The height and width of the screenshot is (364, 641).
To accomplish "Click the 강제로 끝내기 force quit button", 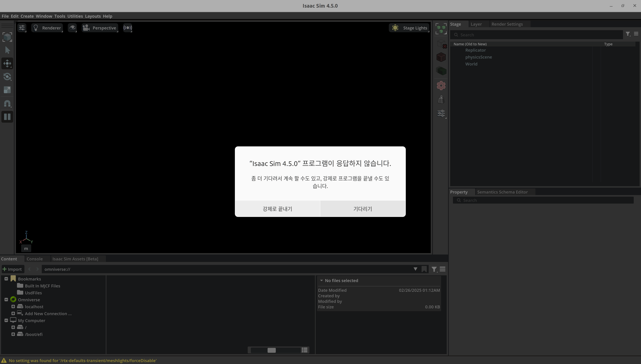I will coord(277,209).
